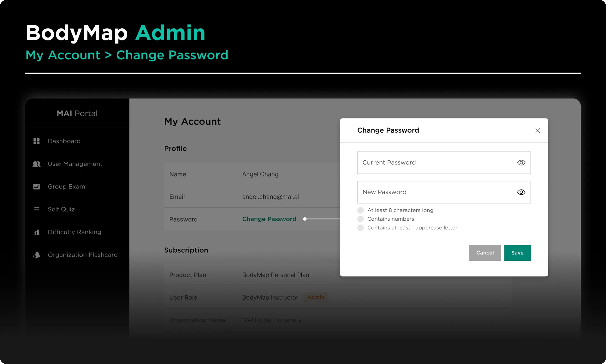Open Dashboard in the sidebar

[64, 141]
